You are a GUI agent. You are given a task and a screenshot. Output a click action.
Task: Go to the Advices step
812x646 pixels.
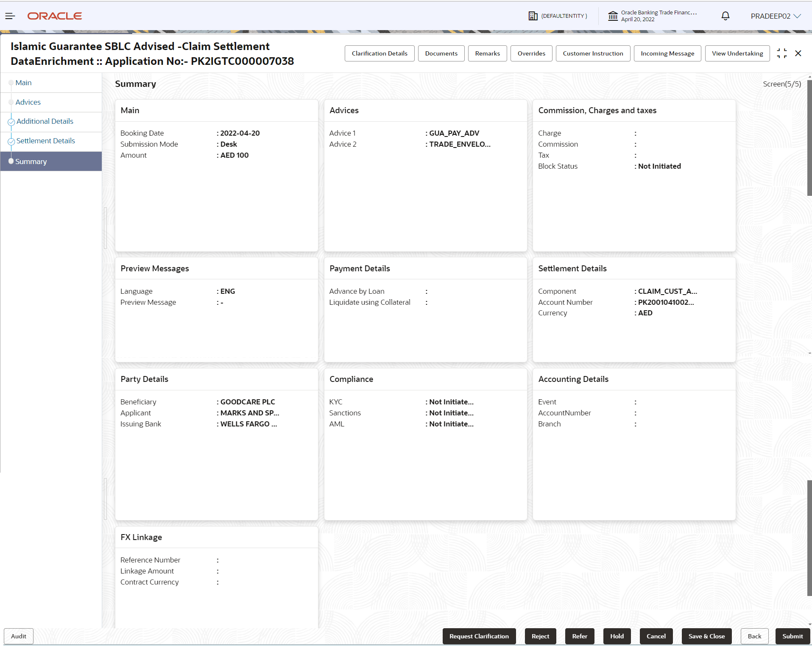[51, 102]
